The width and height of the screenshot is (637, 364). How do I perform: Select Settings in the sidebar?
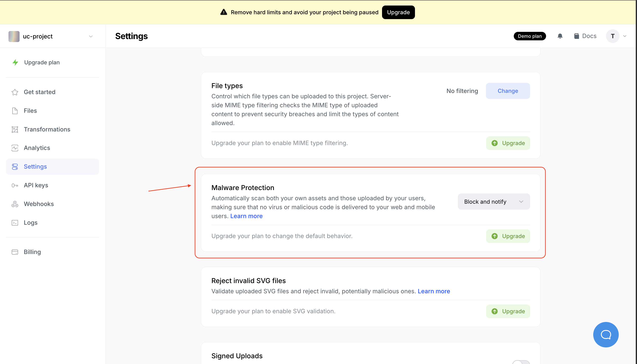(x=35, y=166)
